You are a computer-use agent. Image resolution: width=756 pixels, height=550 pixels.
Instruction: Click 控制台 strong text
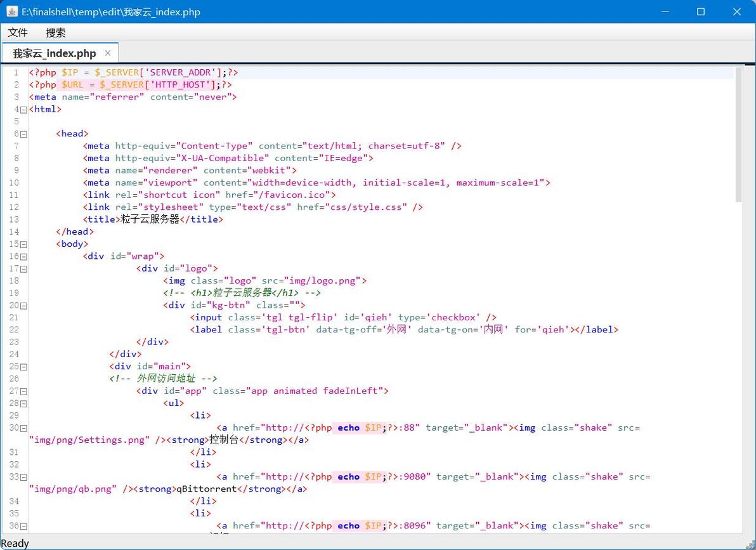[x=224, y=440]
